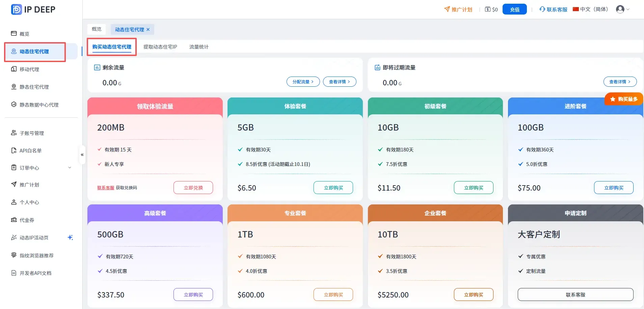This screenshot has width=644, height=309.
Task: Open 代金券 voucher icon in sidebar
Action: [14, 220]
